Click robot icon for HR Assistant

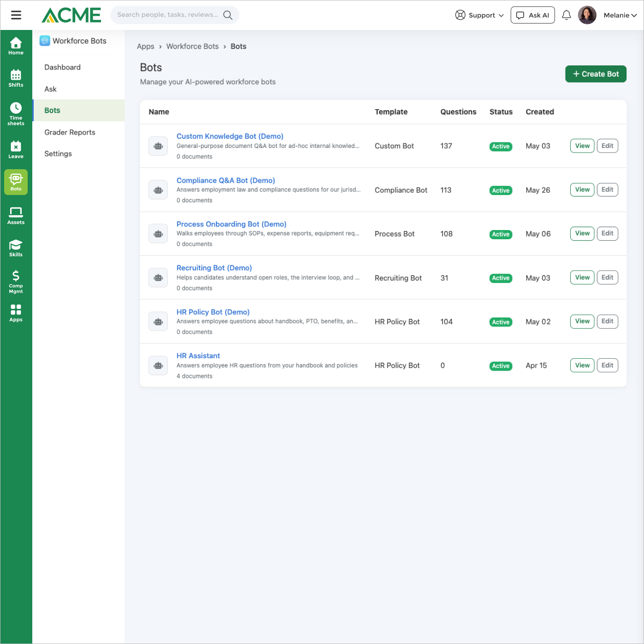[x=158, y=366]
